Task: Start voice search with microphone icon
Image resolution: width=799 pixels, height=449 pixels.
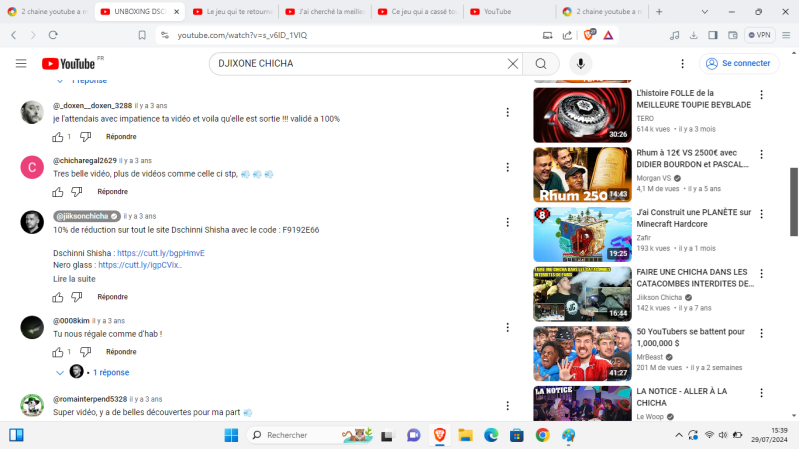Action: click(x=580, y=64)
